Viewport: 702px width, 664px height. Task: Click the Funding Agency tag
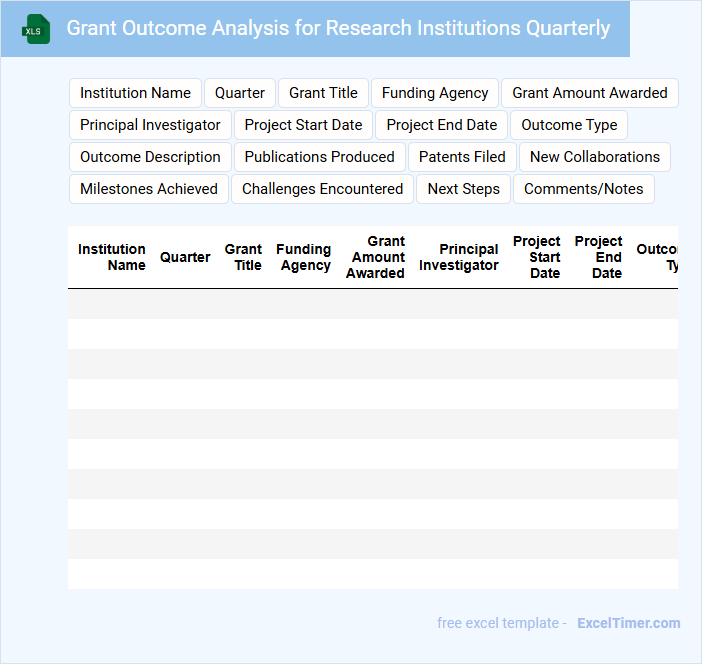coord(435,93)
